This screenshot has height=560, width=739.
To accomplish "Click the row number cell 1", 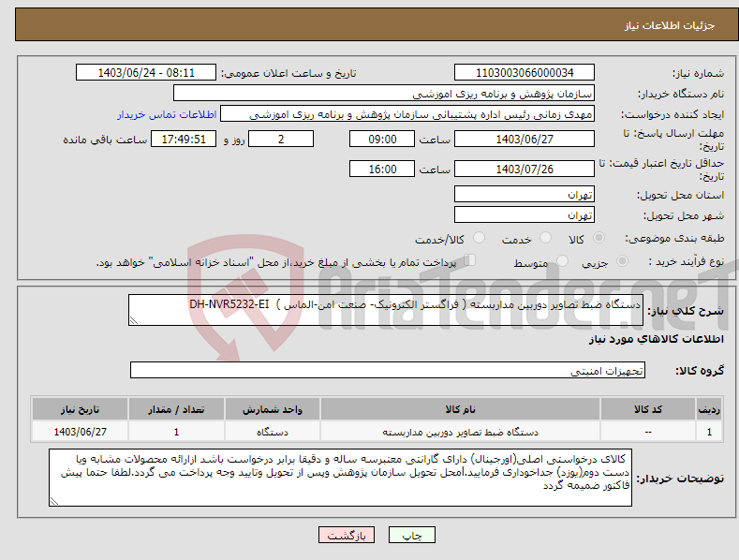I will (x=709, y=432).
